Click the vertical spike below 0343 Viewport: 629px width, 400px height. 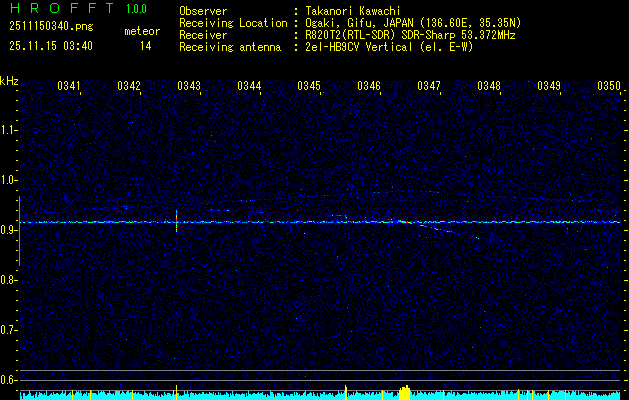tap(177, 221)
